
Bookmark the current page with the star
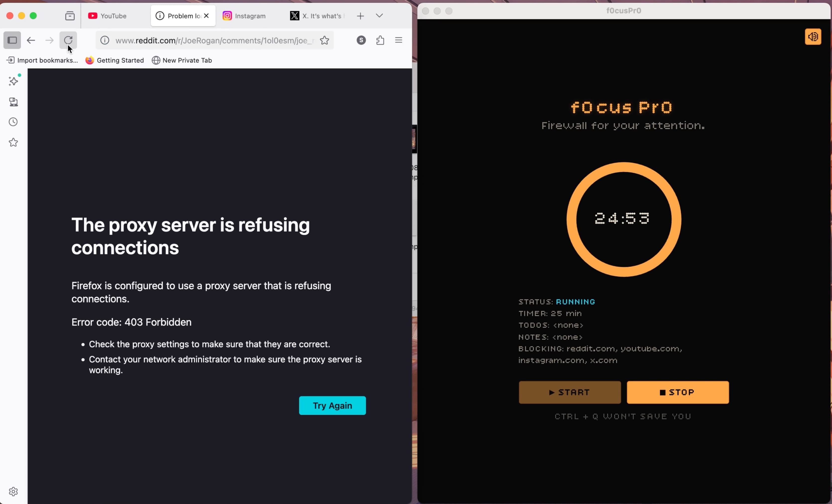[324, 40]
